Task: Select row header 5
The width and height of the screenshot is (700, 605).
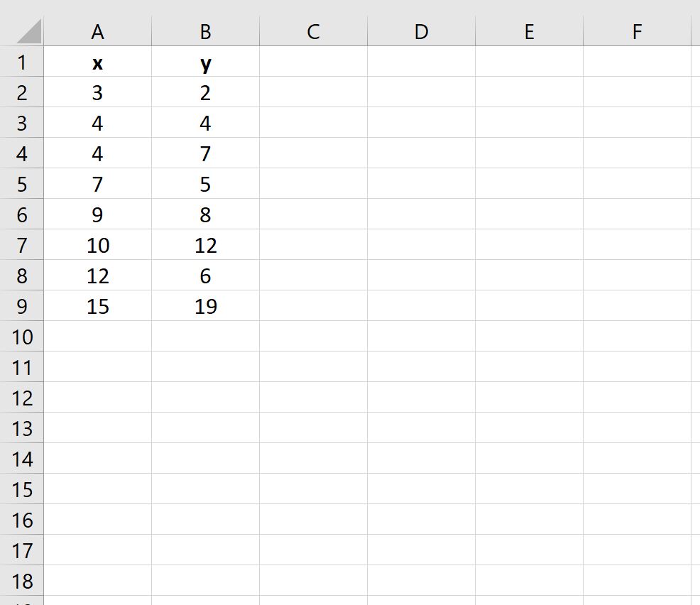Action: [x=23, y=184]
